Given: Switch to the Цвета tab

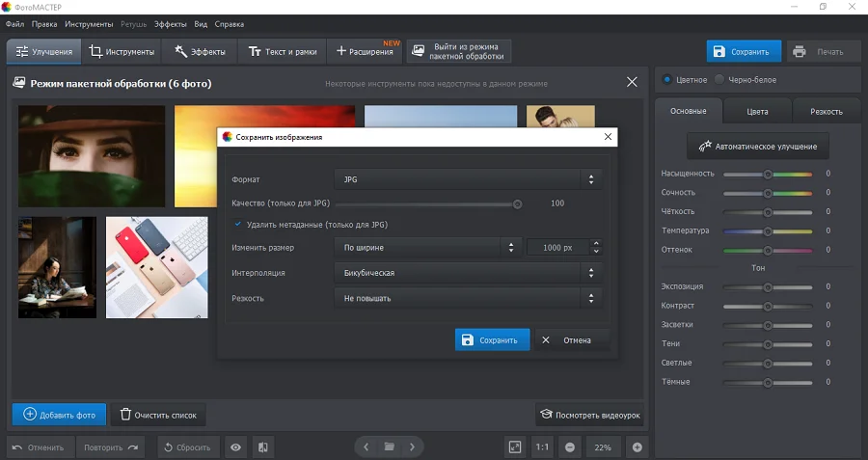Looking at the screenshot, I should pos(757,112).
